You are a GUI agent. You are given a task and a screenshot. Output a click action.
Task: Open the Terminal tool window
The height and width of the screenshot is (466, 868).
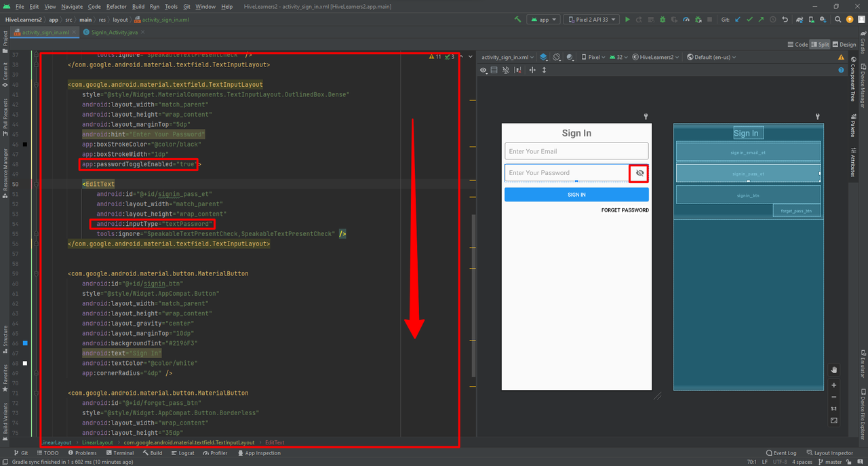point(119,453)
